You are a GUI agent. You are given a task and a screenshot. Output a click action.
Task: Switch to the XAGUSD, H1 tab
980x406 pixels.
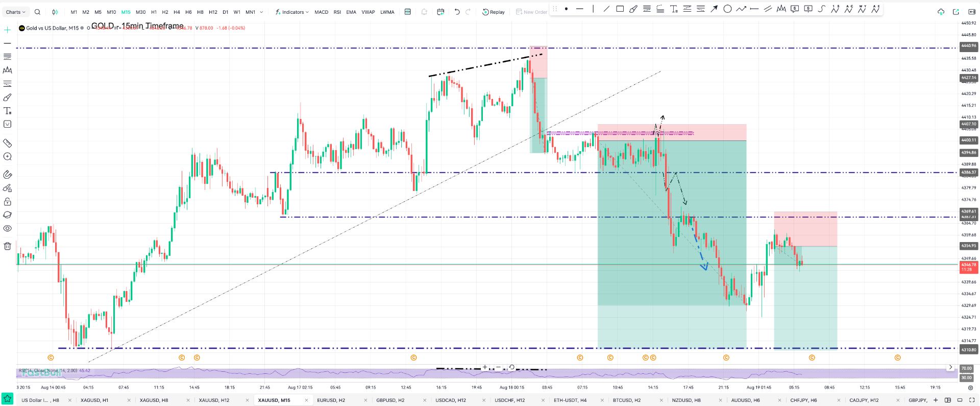click(94, 400)
